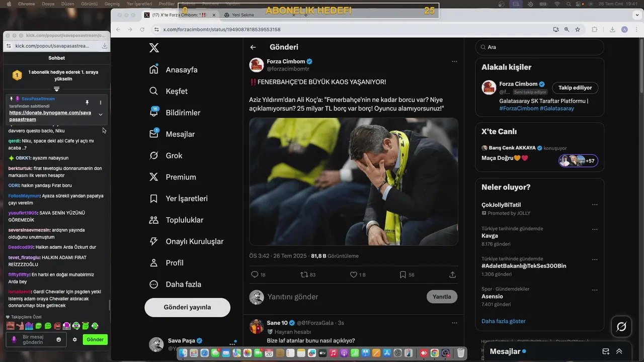This screenshot has width=644, height=362.
Task: Repost the tweet with 83 reposts
Action: tap(304, 275)
